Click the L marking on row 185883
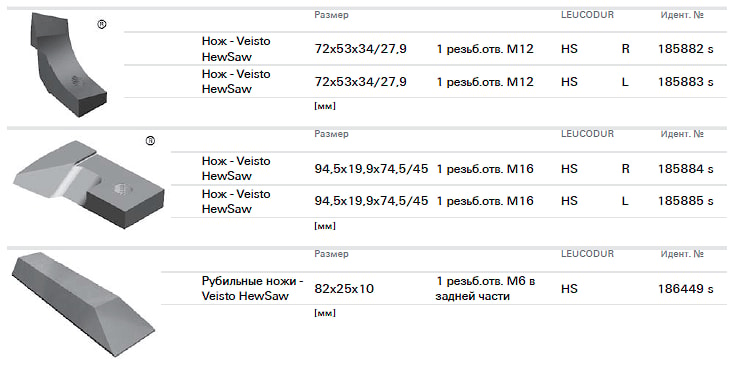730x372 pixels. pos(625,82)
